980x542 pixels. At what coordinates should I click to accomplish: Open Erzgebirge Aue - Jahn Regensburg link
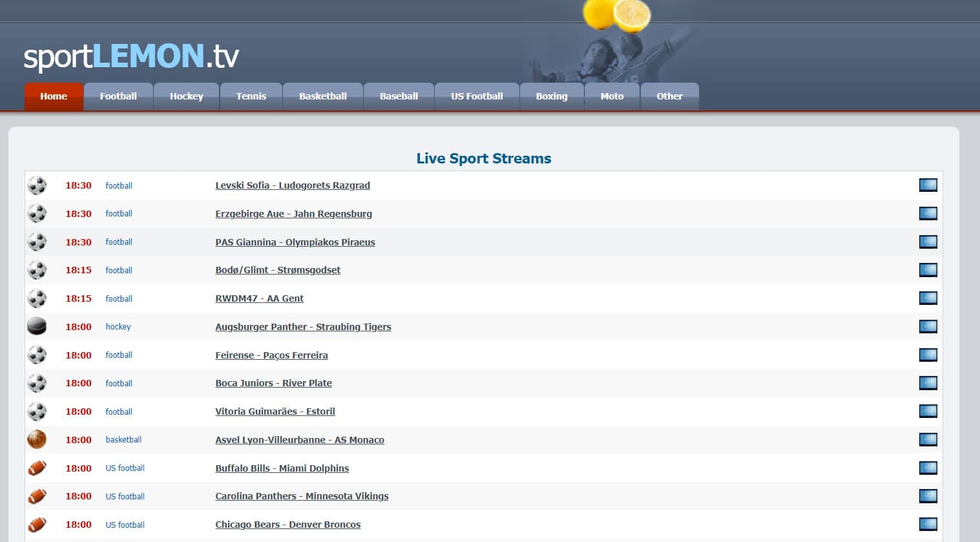click(x=293, y=214)
